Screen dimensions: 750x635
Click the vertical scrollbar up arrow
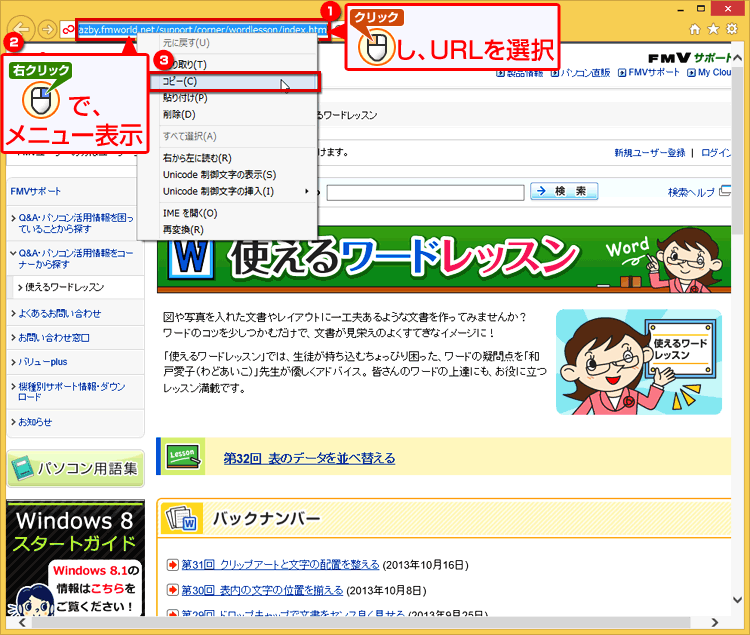pyautogui.click(x=737, y=58)
